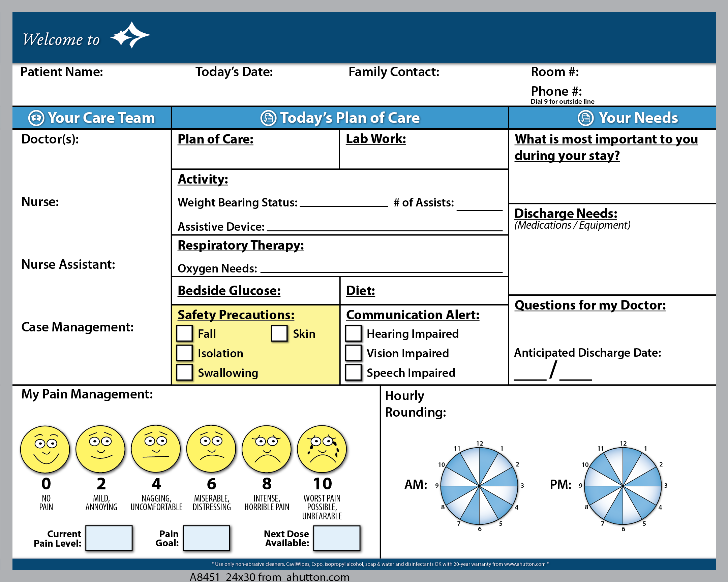Click the Pain Goal box
The image size is (728, 582).
(x=207, y=538)
